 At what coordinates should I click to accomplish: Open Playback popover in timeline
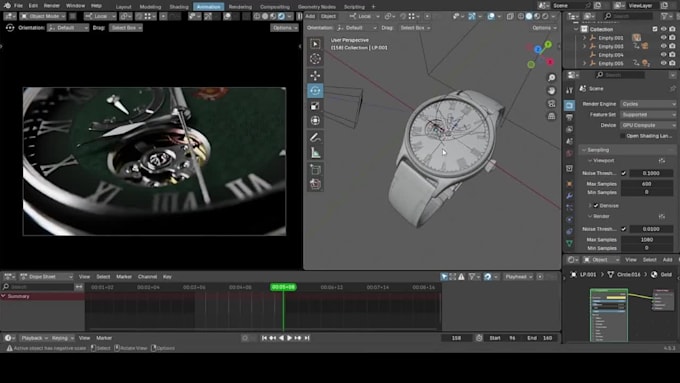point(35,338)
